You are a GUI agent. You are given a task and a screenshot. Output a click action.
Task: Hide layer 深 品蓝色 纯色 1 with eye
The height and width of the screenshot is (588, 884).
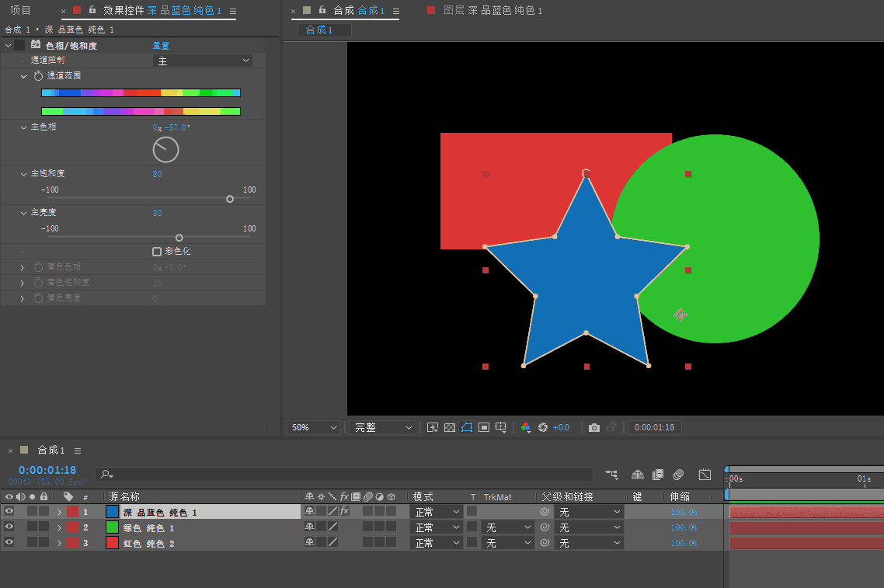(x=9, y=511)
